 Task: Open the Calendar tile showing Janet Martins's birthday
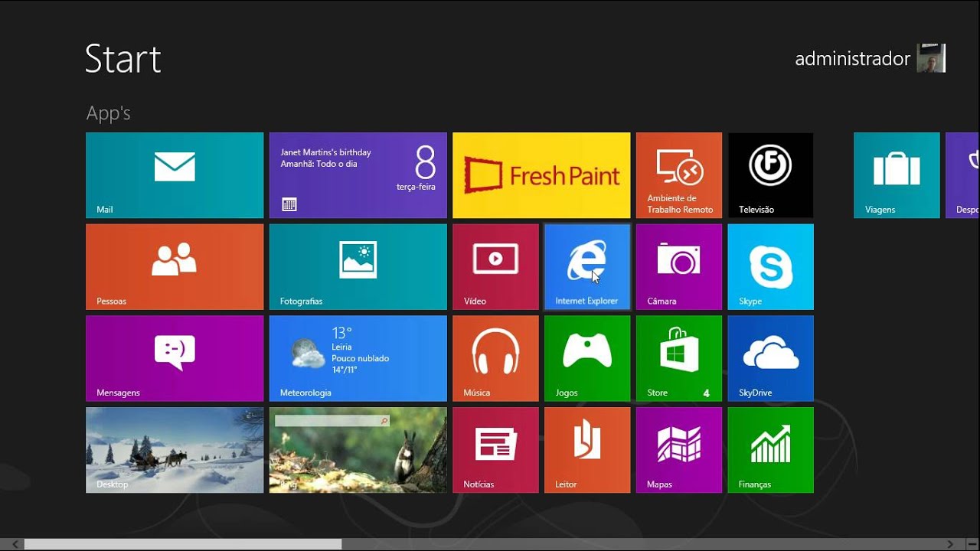(x=358, y=175)
